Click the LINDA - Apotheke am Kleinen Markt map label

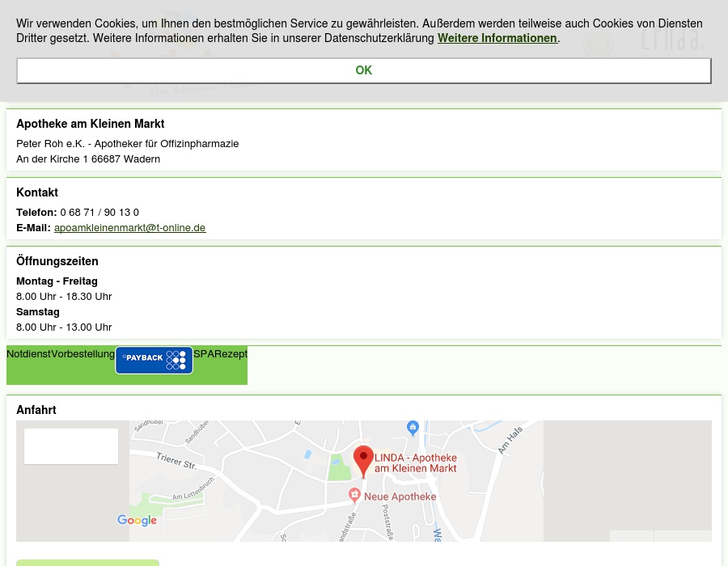[416, 463]
